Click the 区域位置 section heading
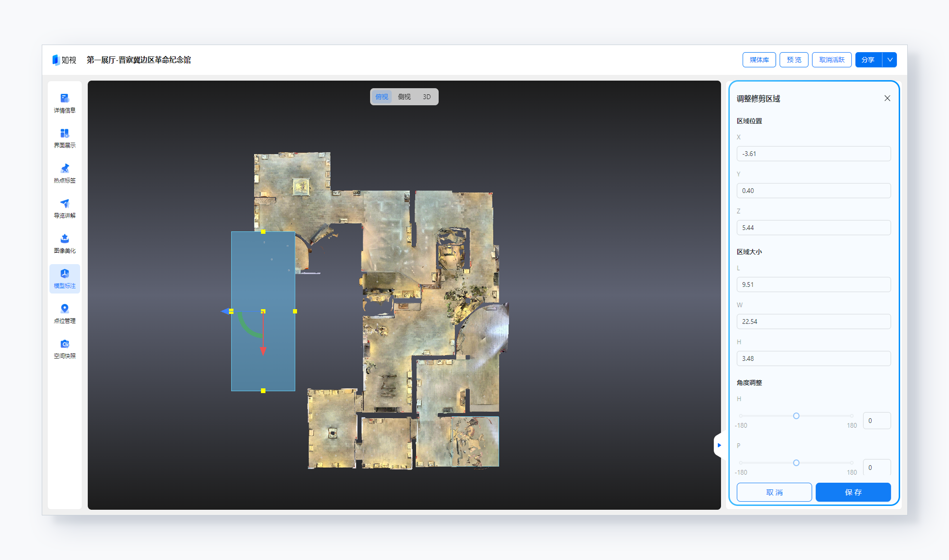This screenshot has height=560, width=949. point(749,121)
